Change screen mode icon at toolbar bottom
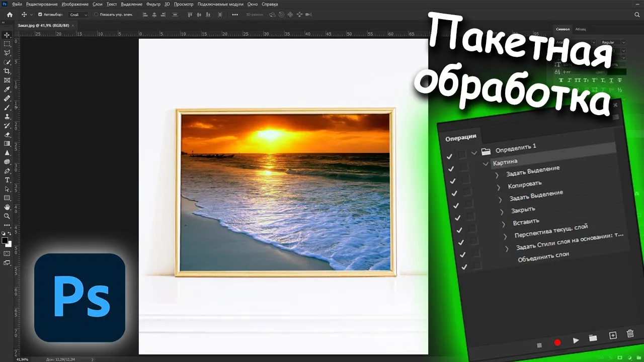This screenshot has width=644, height=362. [x=7, y=262]
